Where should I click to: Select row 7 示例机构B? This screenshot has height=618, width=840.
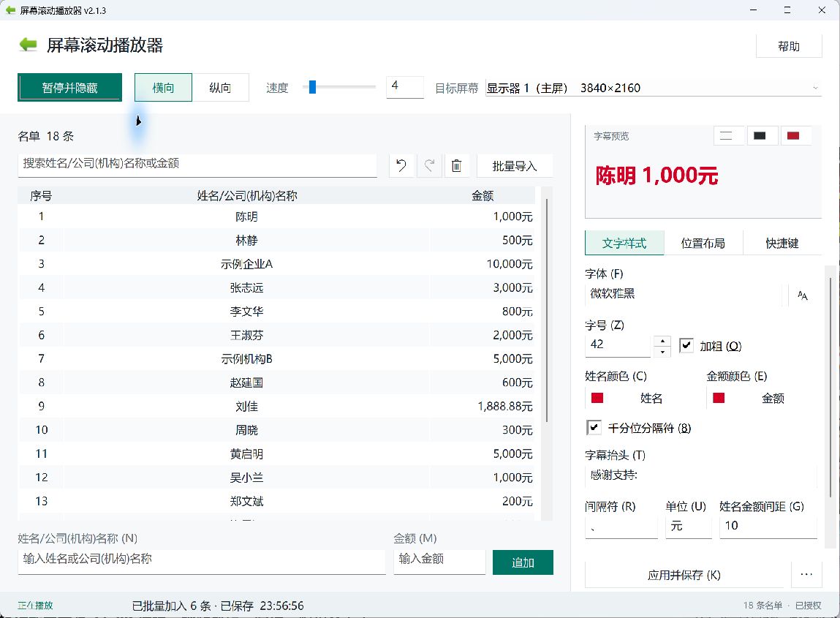(x=276, y=358)
